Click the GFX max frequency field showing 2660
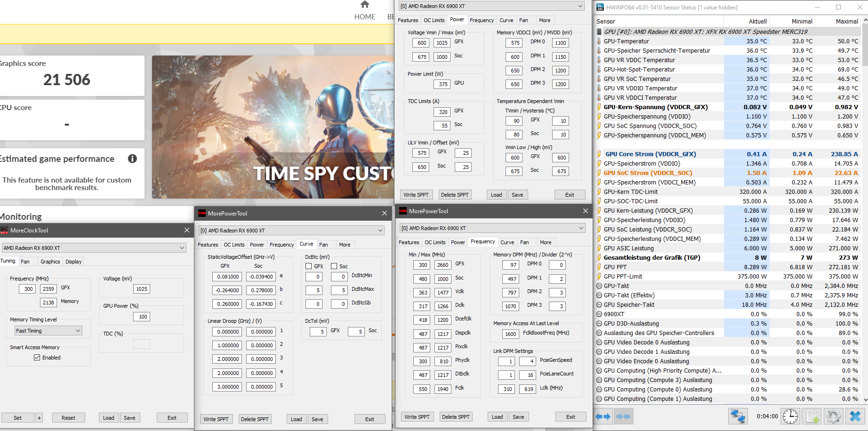Screen dimensions: 868x431 [443, 265]
